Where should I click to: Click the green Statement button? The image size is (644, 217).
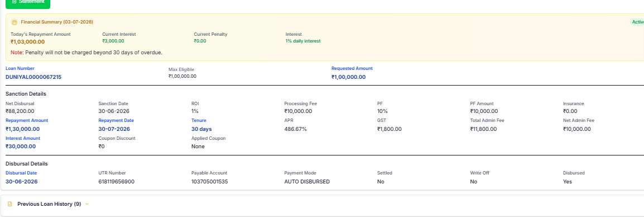click(x=28, y=3)
